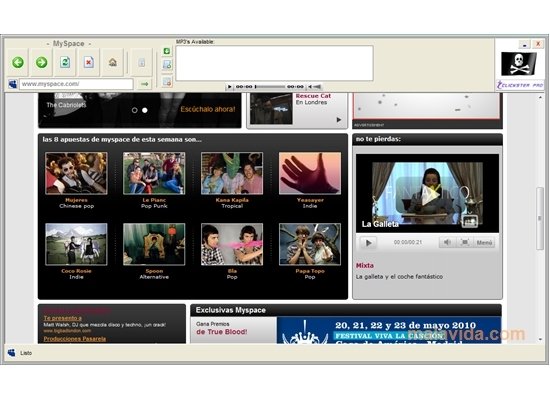Seek using the toolbar player progress bar
This screenshot has width=550, height=400.
click(270, 87)
